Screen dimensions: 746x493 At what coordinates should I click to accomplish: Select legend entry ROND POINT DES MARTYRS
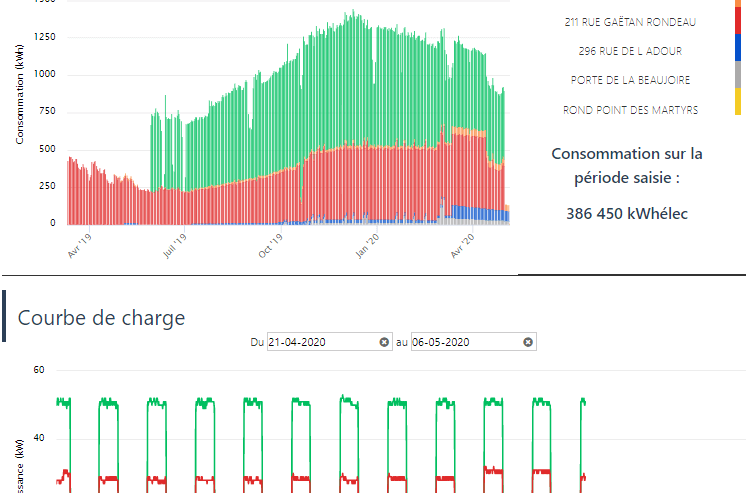[x=630, y=110]
